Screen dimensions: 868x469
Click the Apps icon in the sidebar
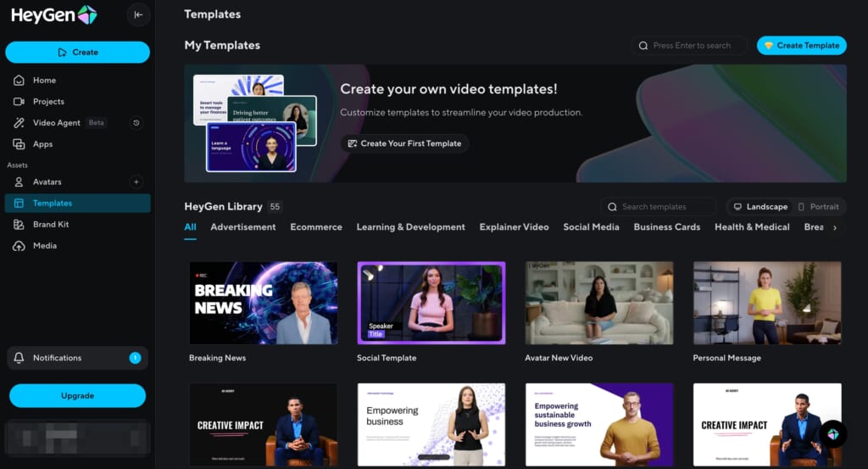19,144
